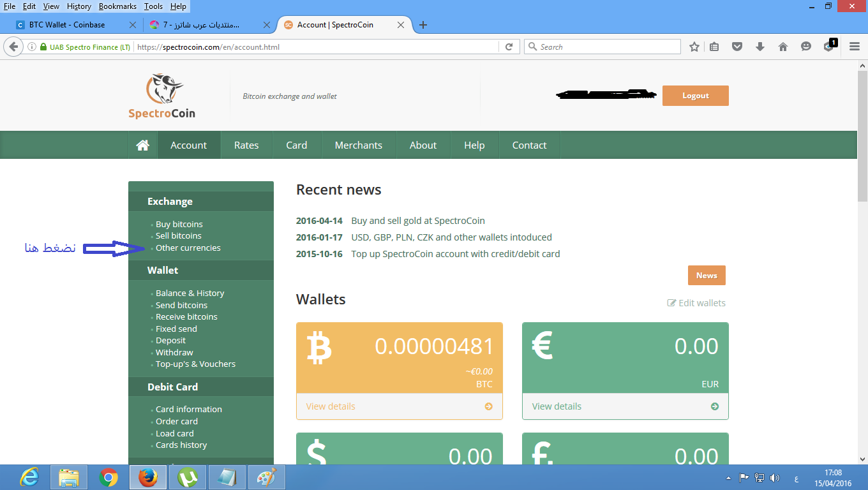This screenshot has width=868, height=490.
Task: Open the Pocket icon in toolbar
Action: click(x=737, y=47)
